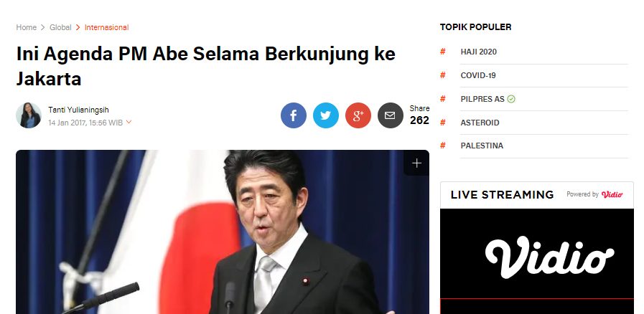Open COVID-19 popular topic
Image resolution: width=644 pixels, height=314 pixels.
point(478,75)
